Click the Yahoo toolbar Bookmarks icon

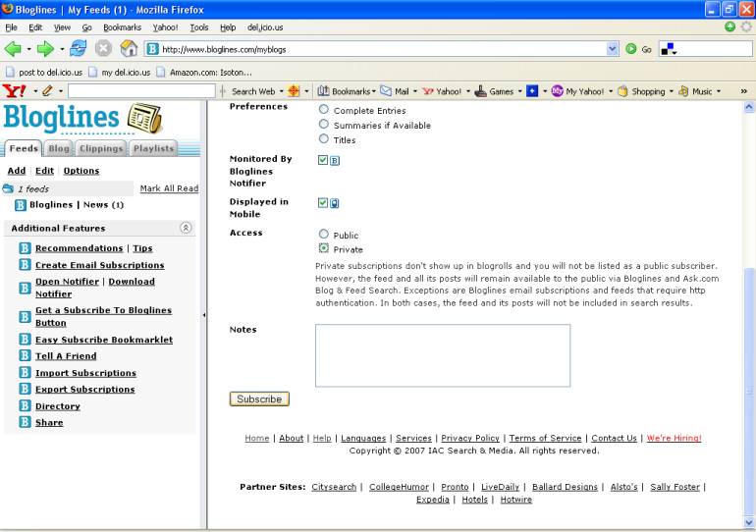click(x=323, y=90)
